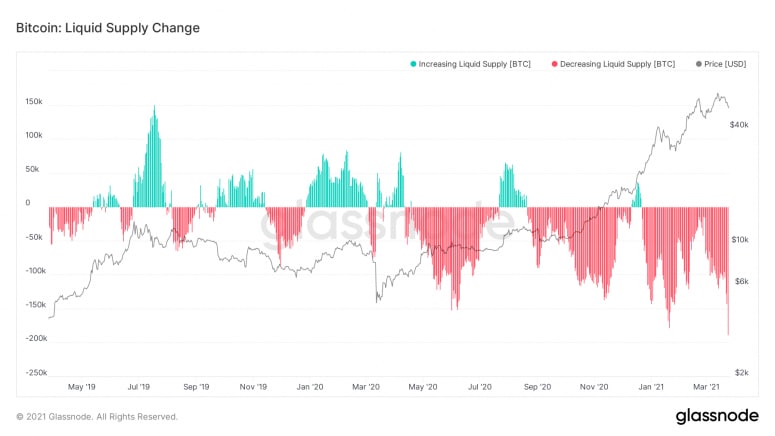
Task: Click the glassnode watermark in chart center
Action: point(385,228)
